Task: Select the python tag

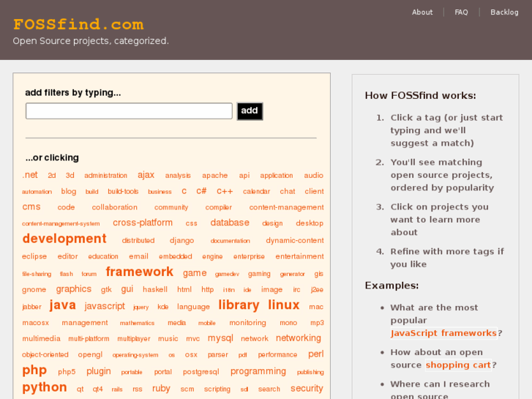Action: pyautogui.click(x=45, y=387)
